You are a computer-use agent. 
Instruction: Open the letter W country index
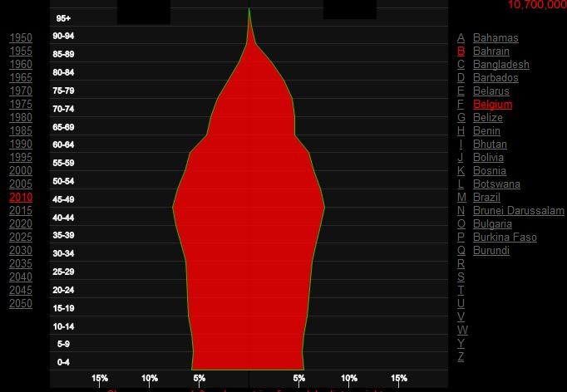tap(462, 330)
